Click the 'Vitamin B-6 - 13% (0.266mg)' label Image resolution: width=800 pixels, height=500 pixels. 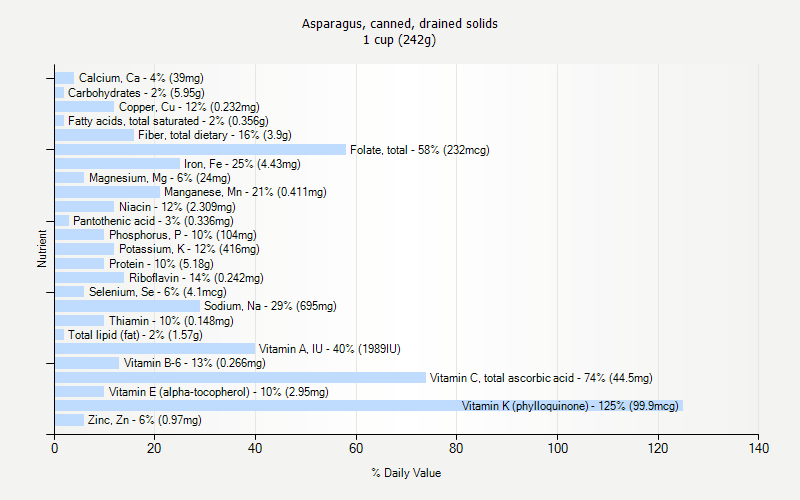pyautogui.click(x=194, y=363)
